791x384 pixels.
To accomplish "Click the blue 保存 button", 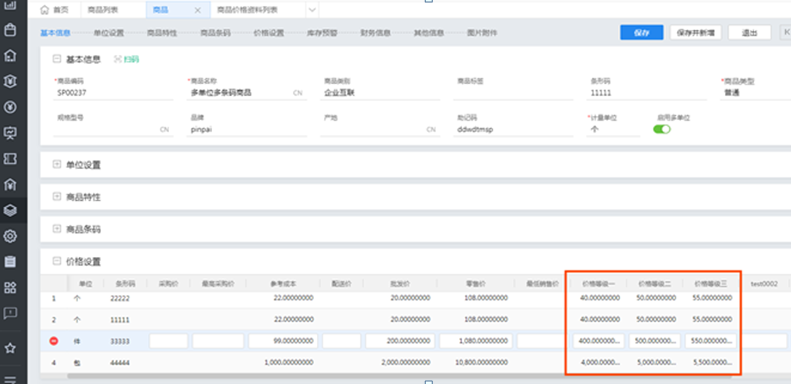I will click(x=642, y=32).
